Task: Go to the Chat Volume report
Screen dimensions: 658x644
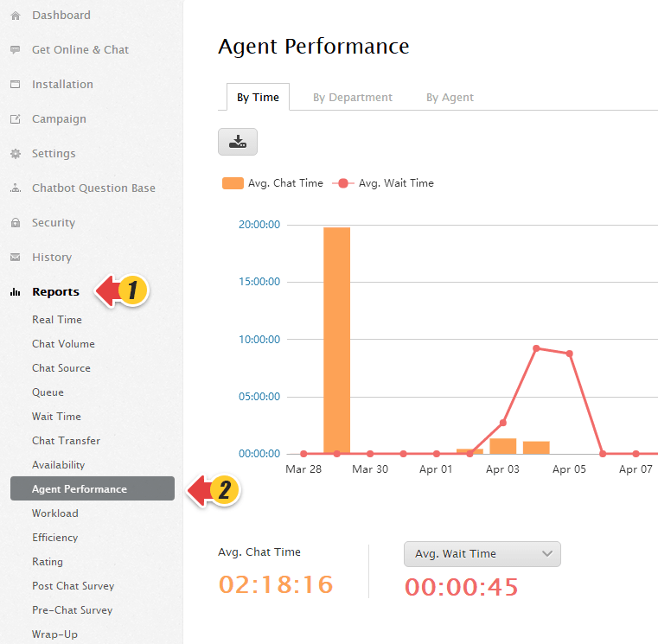Action: 63,344
